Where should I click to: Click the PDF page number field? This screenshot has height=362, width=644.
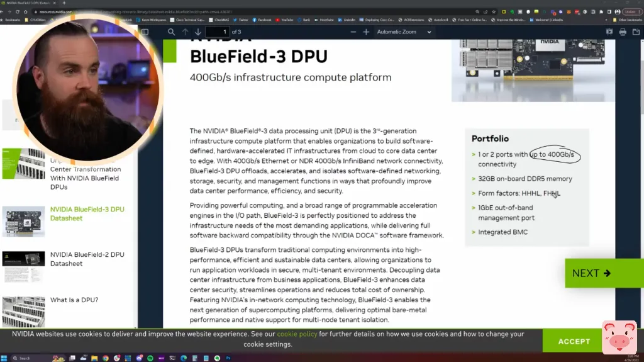click(x=217, y=31)
